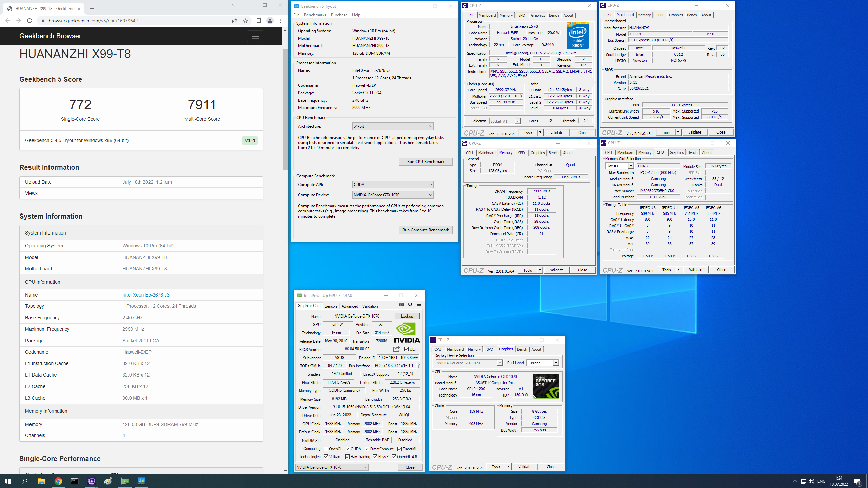Toggle the OpenGL 4.6 checkbox in GPU-Z
Screen dimensions: 868x488
coord(394,456)
